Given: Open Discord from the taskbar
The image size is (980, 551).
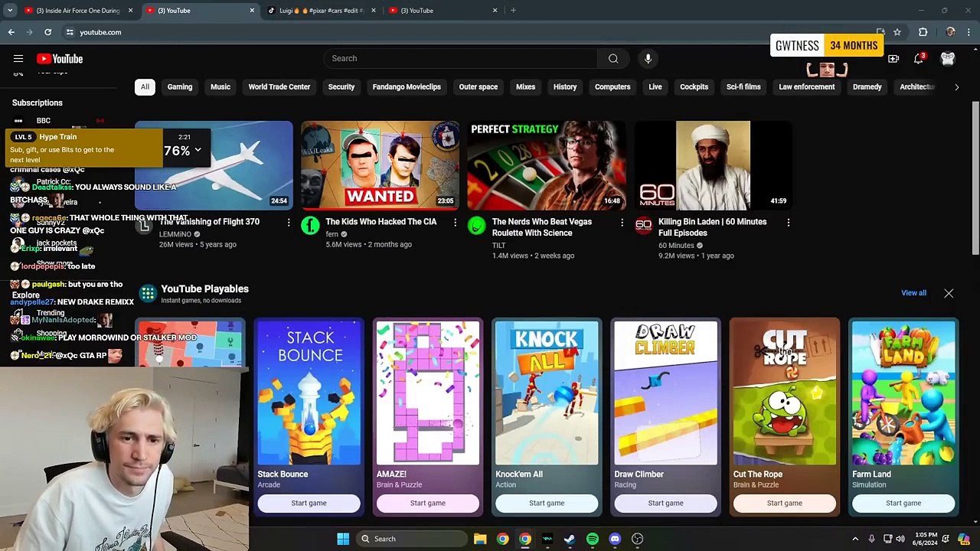Looking at the screenshot, I should click(x=615, y=539).
